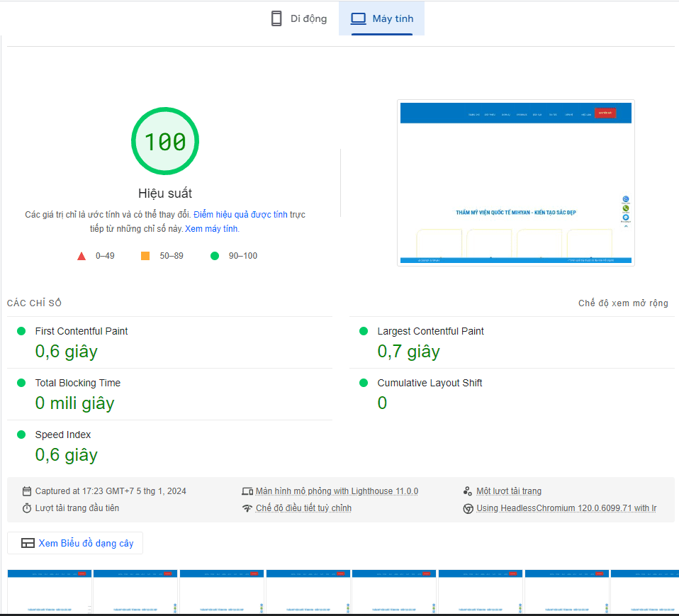Screen dimensions: 679x616
Task: Click the First Contentful Paint label
Action: (82, 332)
